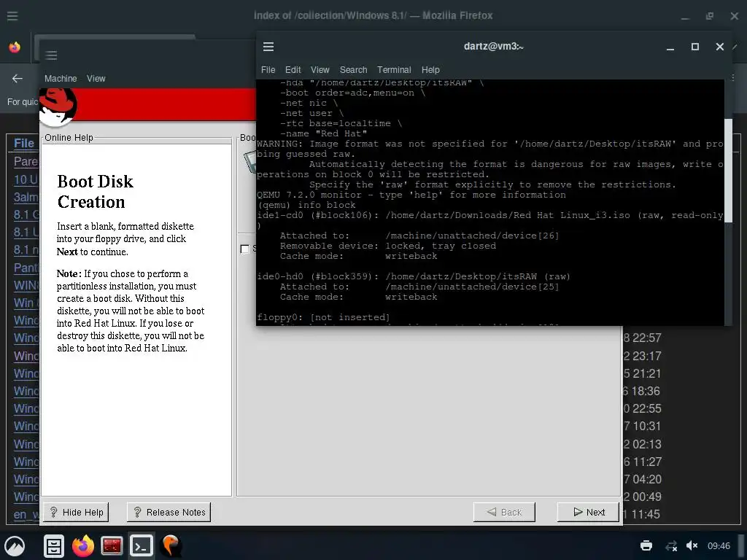Open the file manager from the taskbar

click(54, 545)
